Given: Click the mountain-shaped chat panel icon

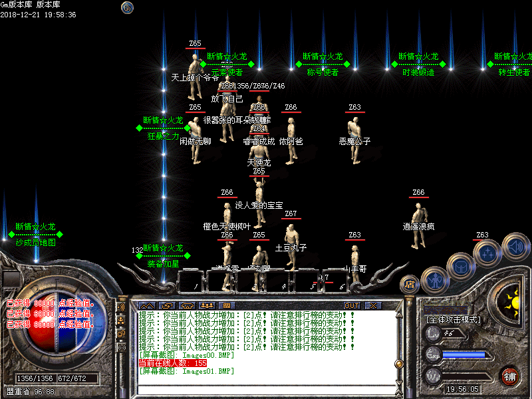Looking at the screenshot, I should (148, 305).
